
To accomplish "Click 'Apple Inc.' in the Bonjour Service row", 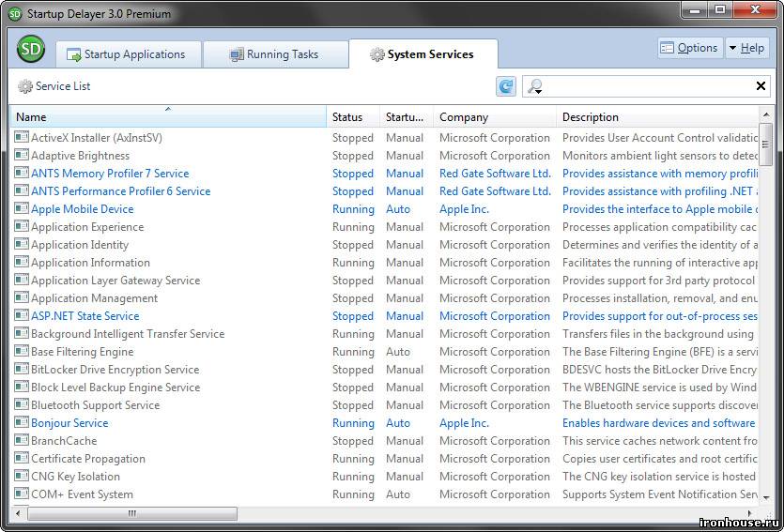I will click(464, 423).
